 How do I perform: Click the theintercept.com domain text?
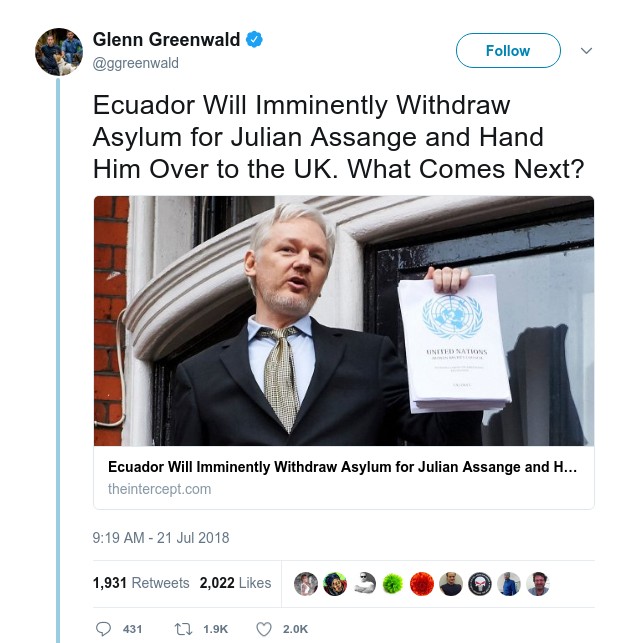(160, 489)
